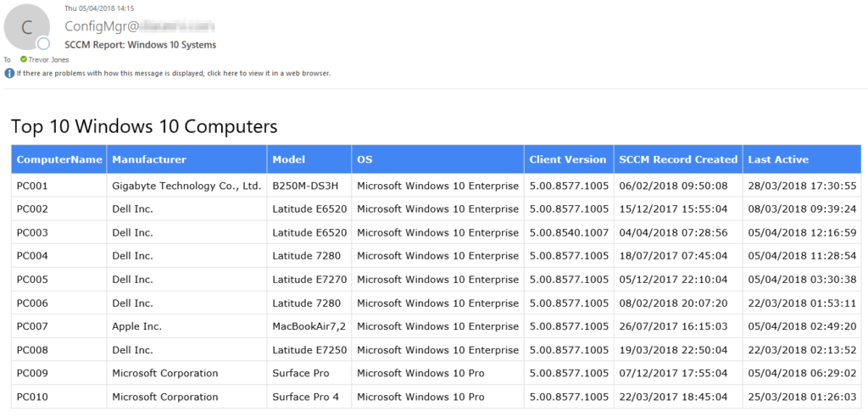Click the Surface Pro model cell in PC009 row

click(309, 373)
